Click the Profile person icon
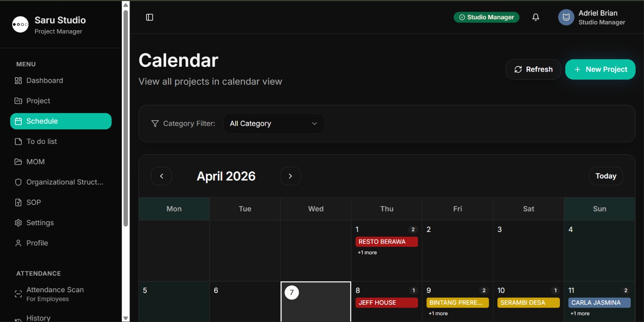The width and height of the screenshot is (644, 322). click(18, 243)
